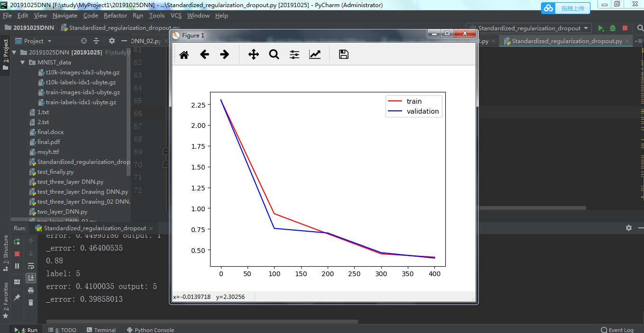Viewport: 644px width, 333px height.
Task: Open the Refactor menu
Action: point(115,16)
